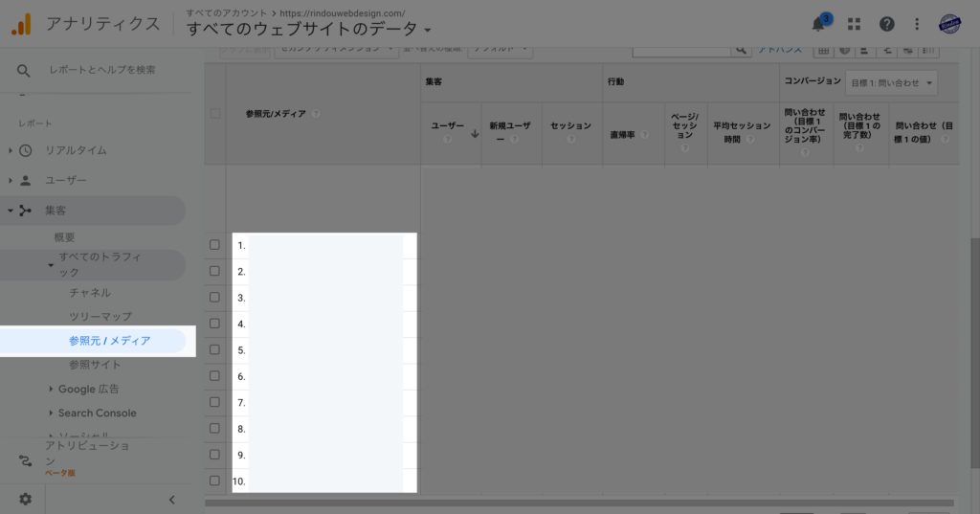This screenshot has width=980, height=514.
Task: Show help for 目標1の値 column
Action: click(x=945, y=139)
